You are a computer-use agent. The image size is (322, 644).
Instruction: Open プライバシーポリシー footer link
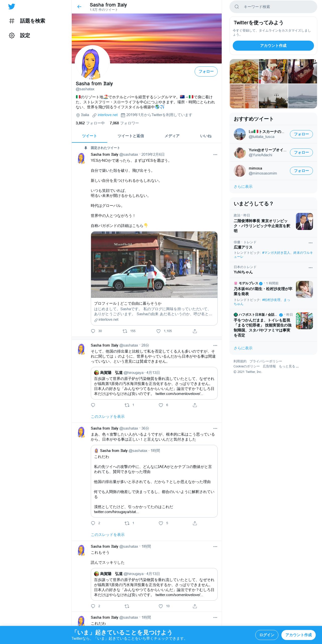266,361
